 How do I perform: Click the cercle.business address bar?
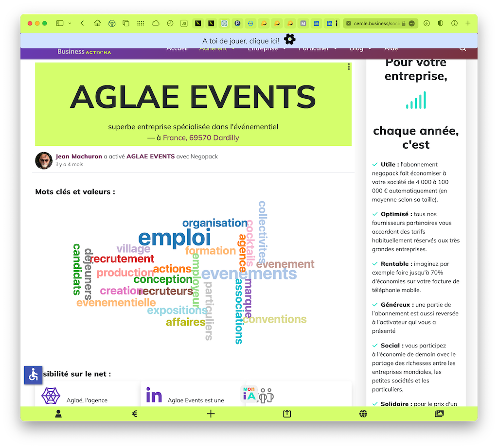376,23
